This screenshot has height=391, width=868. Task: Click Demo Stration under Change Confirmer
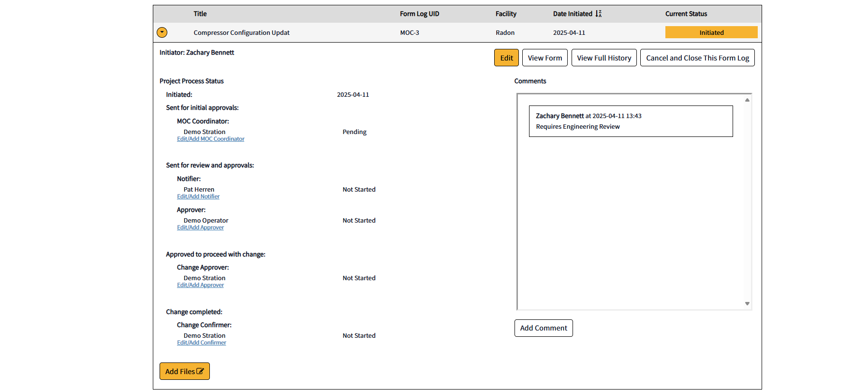(x=204, y=335)
